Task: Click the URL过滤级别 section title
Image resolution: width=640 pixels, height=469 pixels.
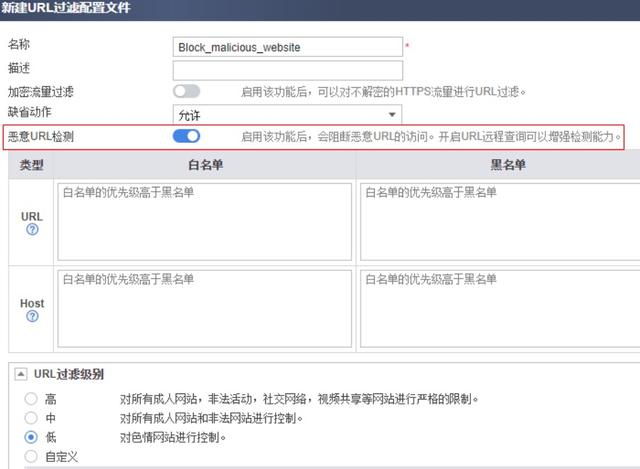Action: [x=69, y=374]
